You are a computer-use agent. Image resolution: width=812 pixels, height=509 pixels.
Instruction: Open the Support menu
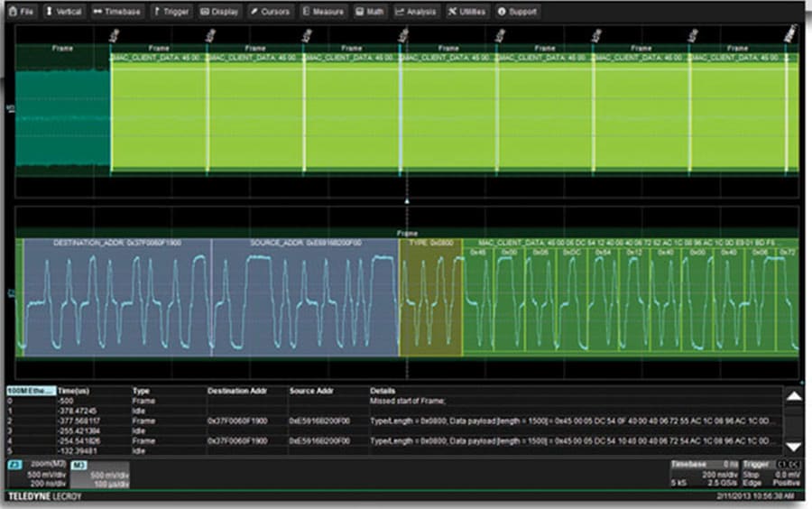point(517,12)
